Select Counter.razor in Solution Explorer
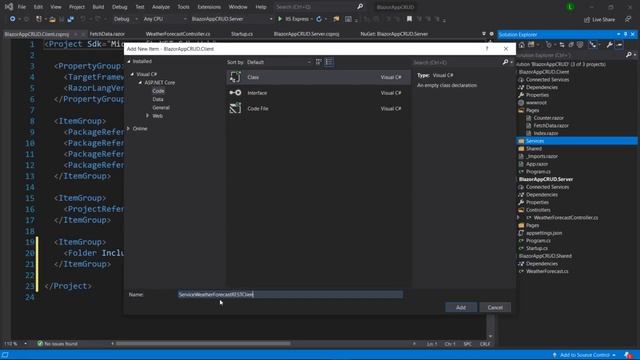This screenshot has height=360, width=640. click(x=549, y=118)
